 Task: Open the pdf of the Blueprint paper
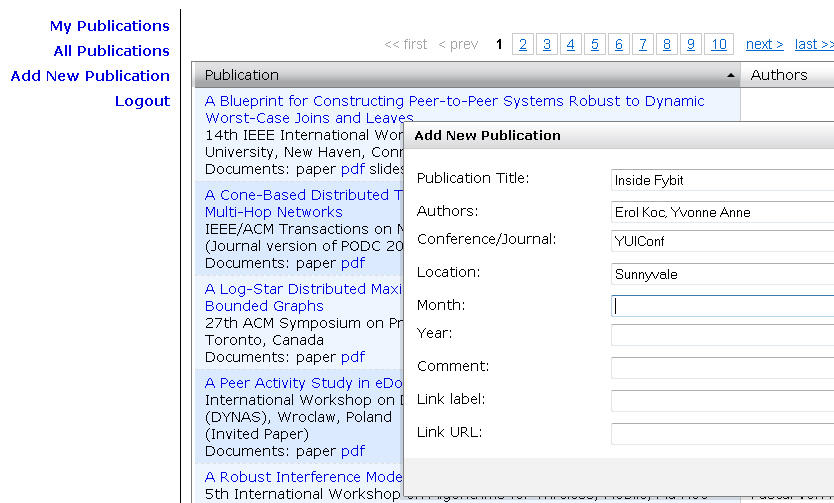click(353, 169)
